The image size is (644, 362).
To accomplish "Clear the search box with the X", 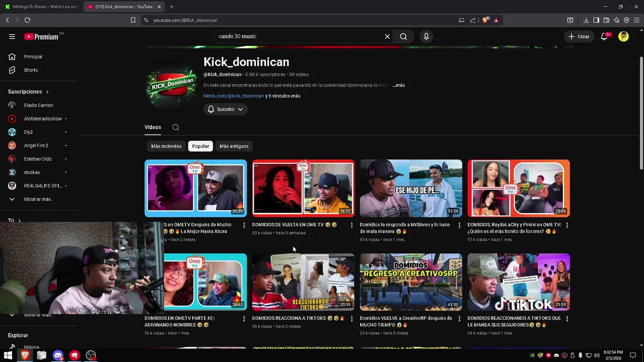I will [387, 37].
